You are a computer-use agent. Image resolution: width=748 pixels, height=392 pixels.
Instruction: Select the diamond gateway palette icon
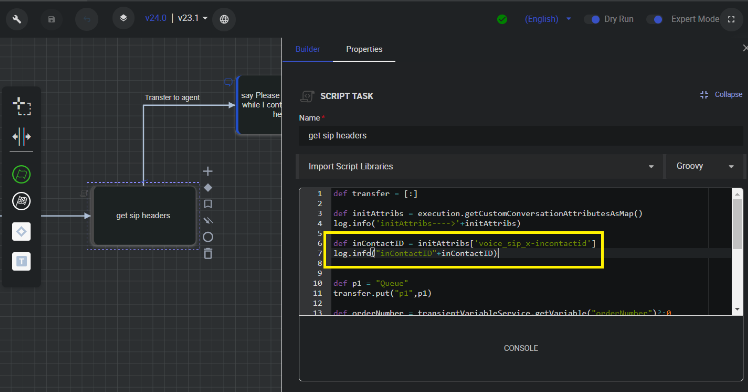(21, 232)
